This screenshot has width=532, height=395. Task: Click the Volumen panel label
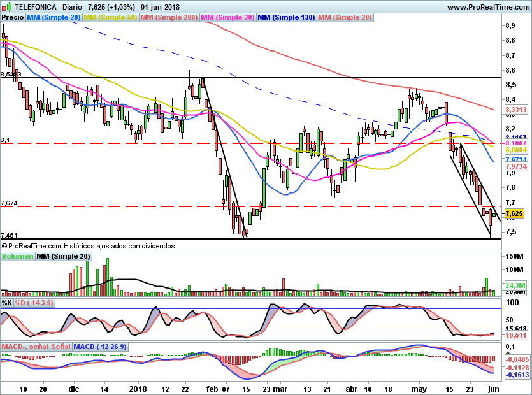coord(17,256)
